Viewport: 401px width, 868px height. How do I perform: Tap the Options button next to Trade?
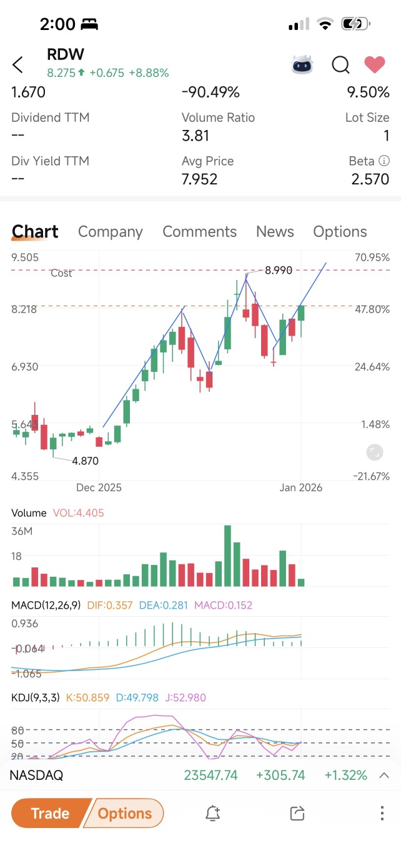tap(125, 813)
